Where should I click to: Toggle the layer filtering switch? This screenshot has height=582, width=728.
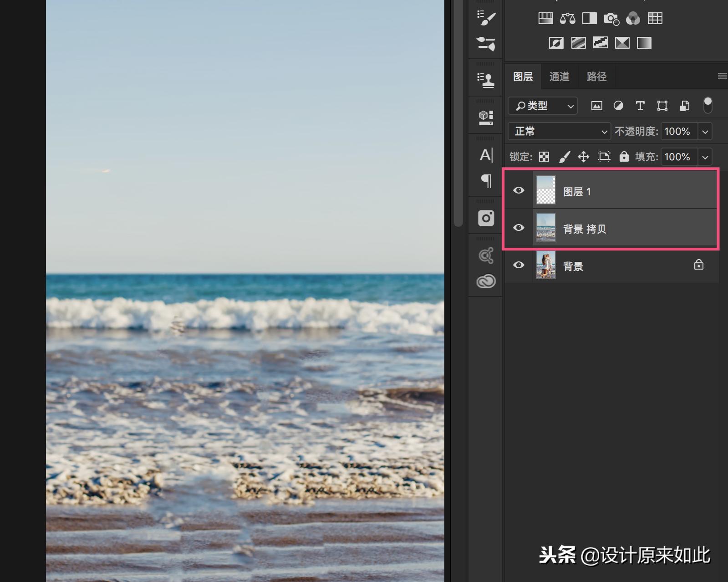point(708,105)
